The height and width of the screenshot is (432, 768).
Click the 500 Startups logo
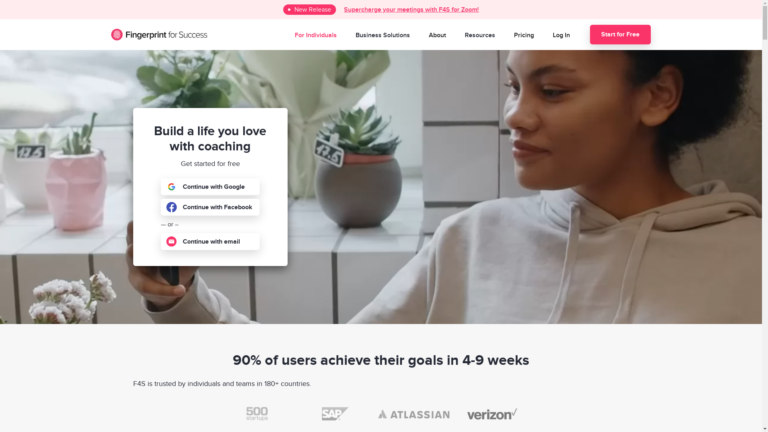[x=257, y=414]
